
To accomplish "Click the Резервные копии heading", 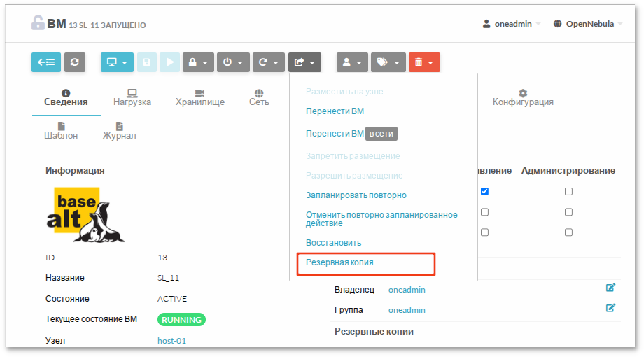I will pos(374,332).
